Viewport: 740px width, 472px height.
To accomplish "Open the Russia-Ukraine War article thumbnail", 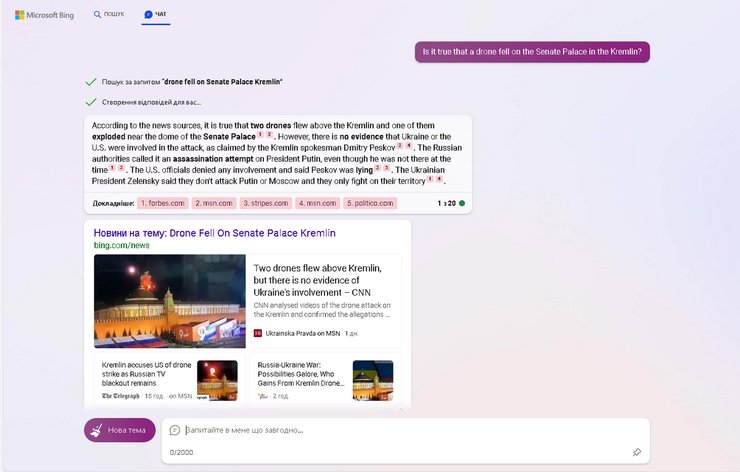I will [x=373, y=380].
